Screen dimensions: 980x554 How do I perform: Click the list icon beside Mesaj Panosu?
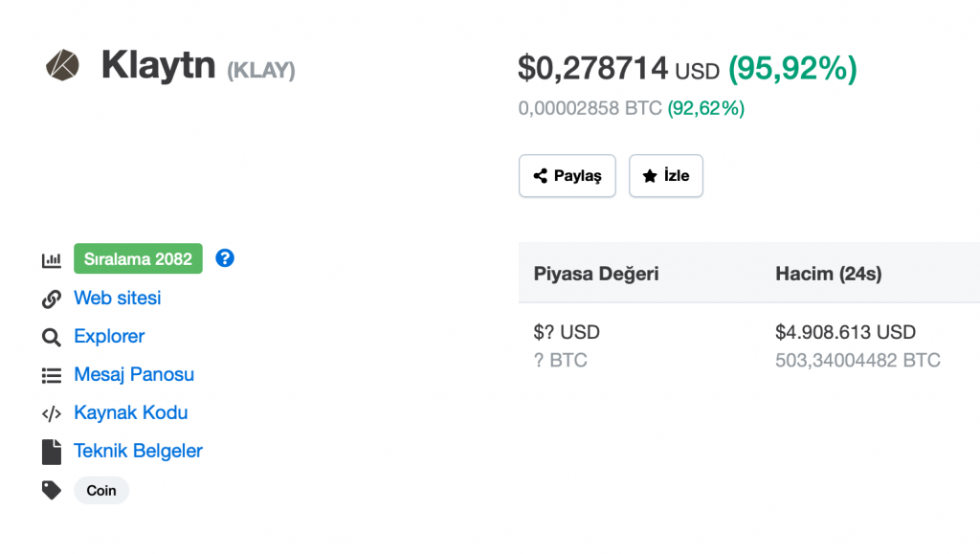52,375
